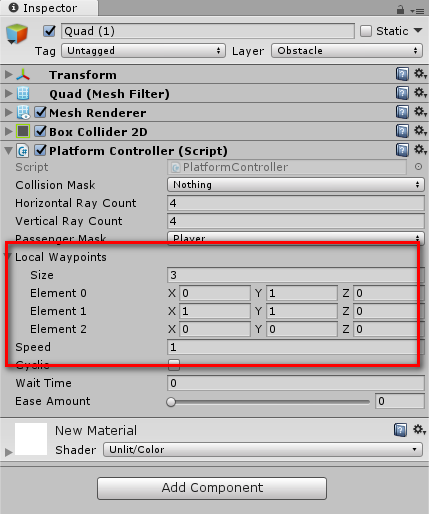
Task: Click the Transform axes icon
Action: click(23, 75)
